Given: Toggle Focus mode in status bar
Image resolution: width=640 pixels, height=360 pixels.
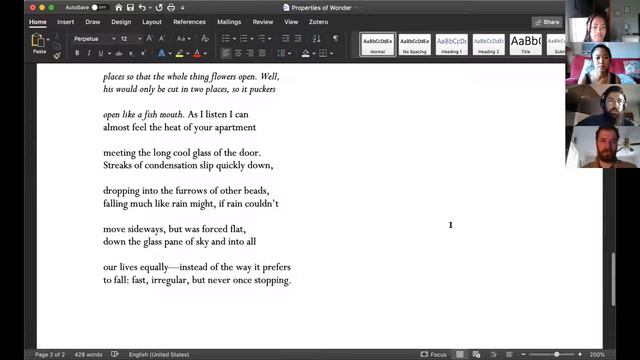Looking at the screenshot, I should (433, 354).
